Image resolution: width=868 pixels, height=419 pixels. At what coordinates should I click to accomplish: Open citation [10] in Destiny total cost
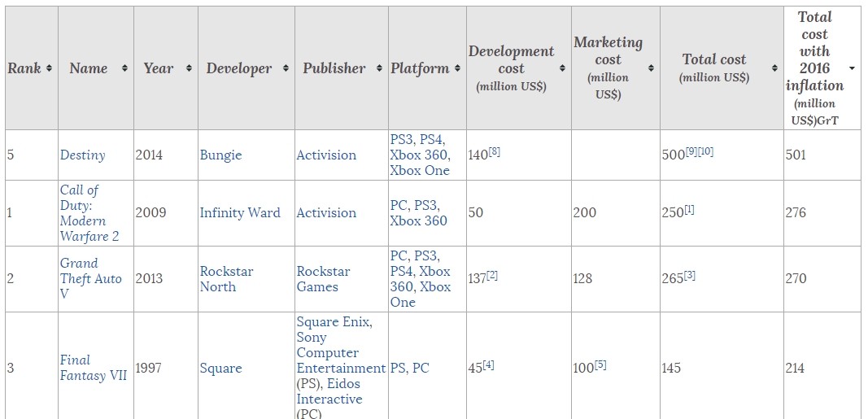(x=706, y=151)
